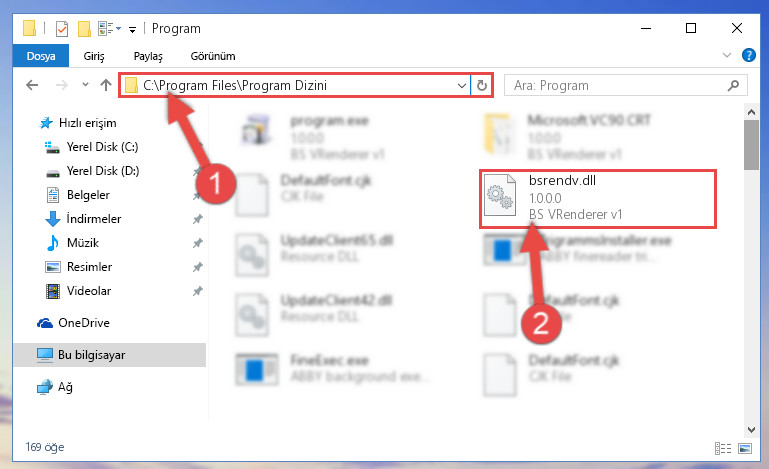
Task: Open the help question mark icon
Action: tap(748, 55)
